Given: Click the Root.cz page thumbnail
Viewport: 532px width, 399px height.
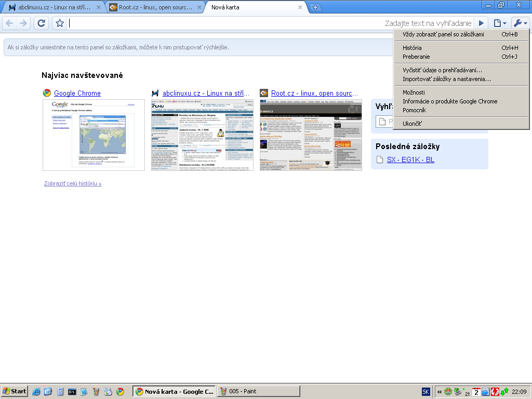Looking at the screenshot, I should click(x=311, y=135).
